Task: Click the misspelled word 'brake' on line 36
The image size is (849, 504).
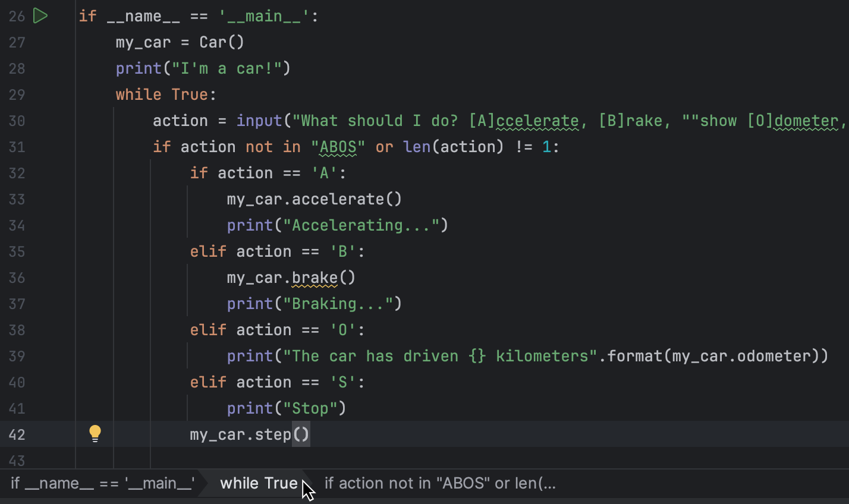Action: click(x=315, y=278)
